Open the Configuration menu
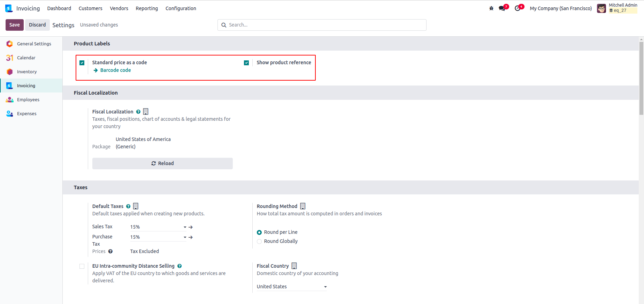Screen dimensions: 644x304 pos(181,8)
